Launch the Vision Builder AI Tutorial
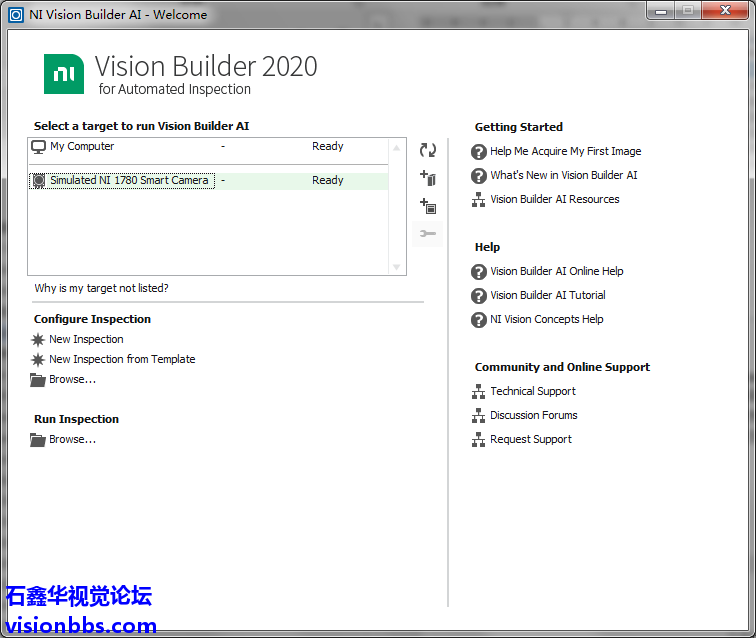Viewport: 756px width, 638px height. click(x=547, y=295)
